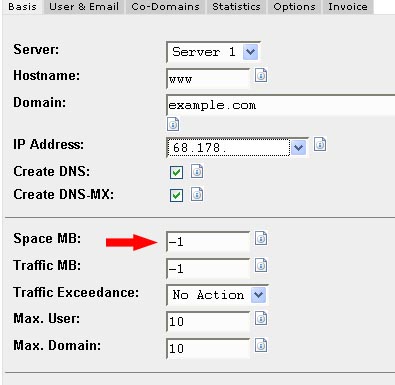Screen dimensions: 395x385
Task: Focus the Max. User field
Action: tap(208, 321)
